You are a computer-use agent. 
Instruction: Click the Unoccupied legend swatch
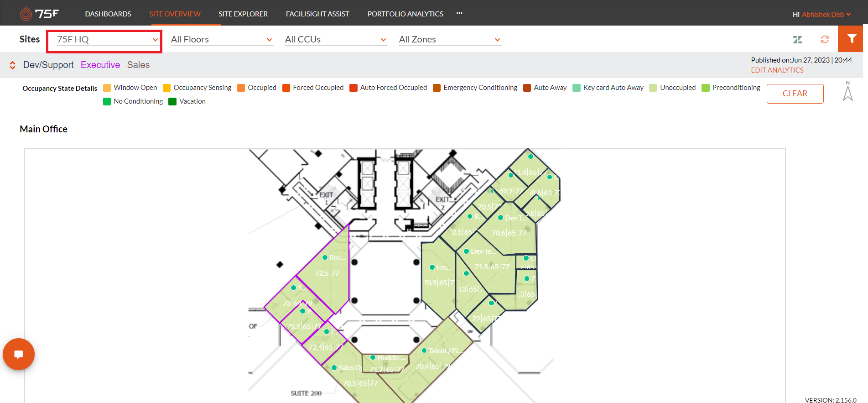pyautogui.click(x=654, y=88)
